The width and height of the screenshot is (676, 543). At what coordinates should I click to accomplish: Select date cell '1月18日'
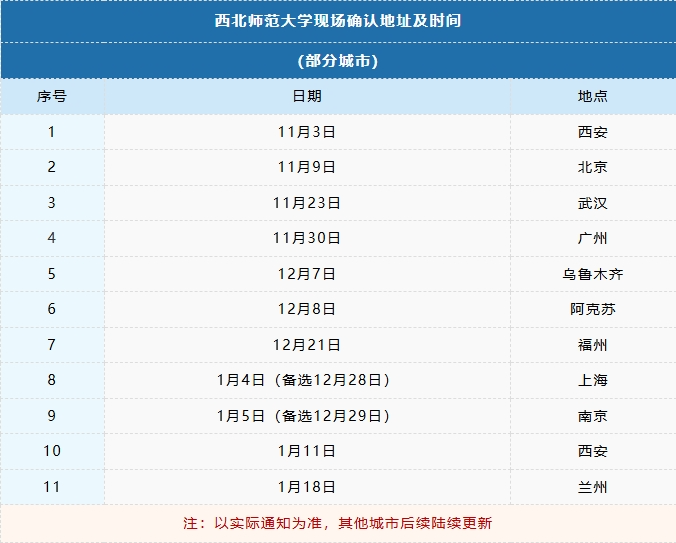click(x=307, y=487)
